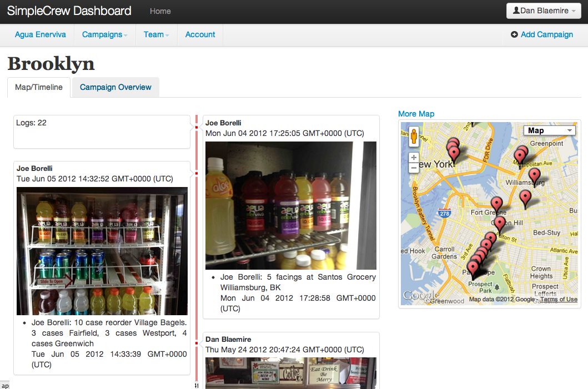
Task: Open the Map type dropdown on the map
Action: click(x=549, y=130)
